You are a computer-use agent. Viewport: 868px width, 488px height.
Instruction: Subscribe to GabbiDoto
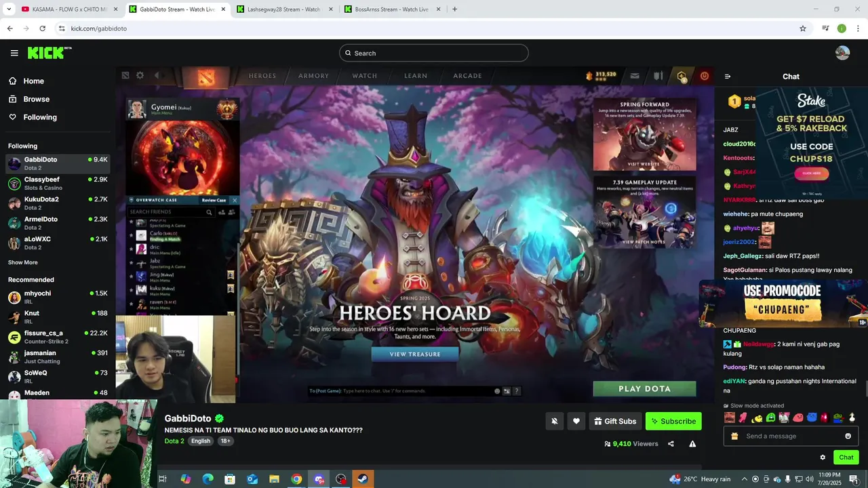(673, 421)
